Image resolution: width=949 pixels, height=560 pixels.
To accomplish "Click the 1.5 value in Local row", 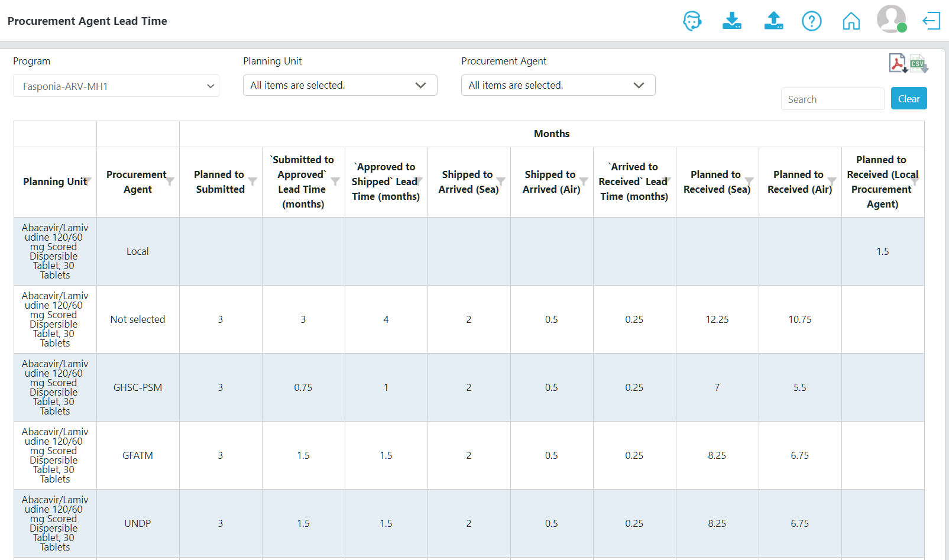I will coord(883,251).
